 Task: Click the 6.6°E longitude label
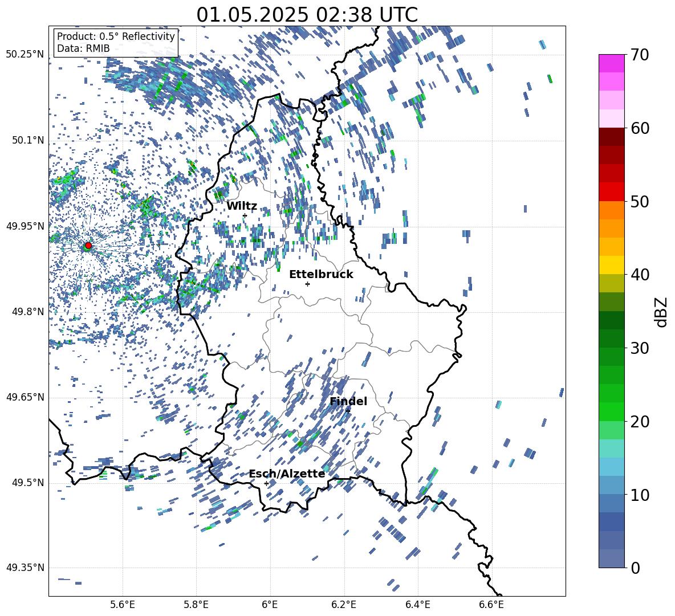[491, 605]
